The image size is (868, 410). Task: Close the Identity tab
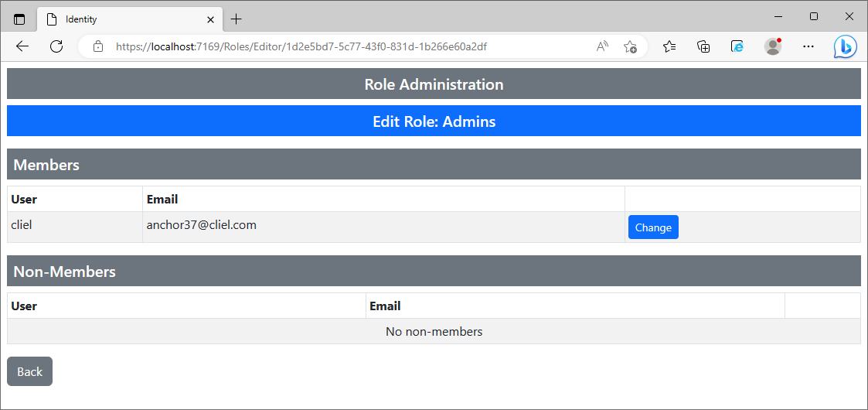(210, 19)
